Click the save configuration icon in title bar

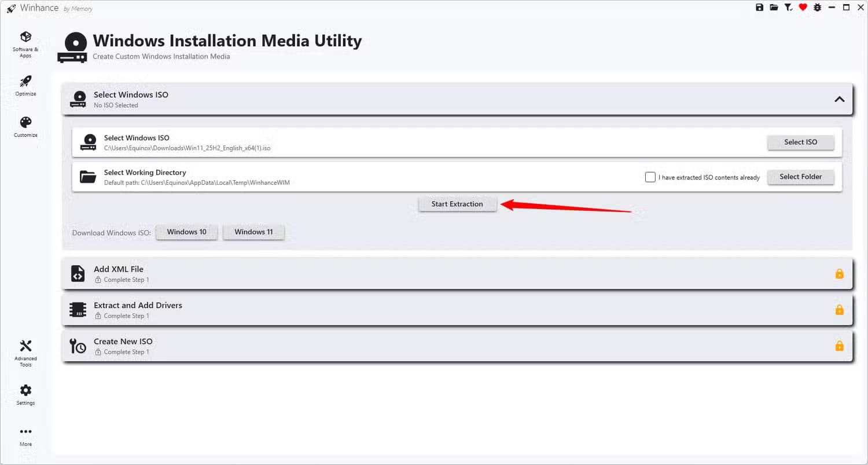(x=760, y=8)
